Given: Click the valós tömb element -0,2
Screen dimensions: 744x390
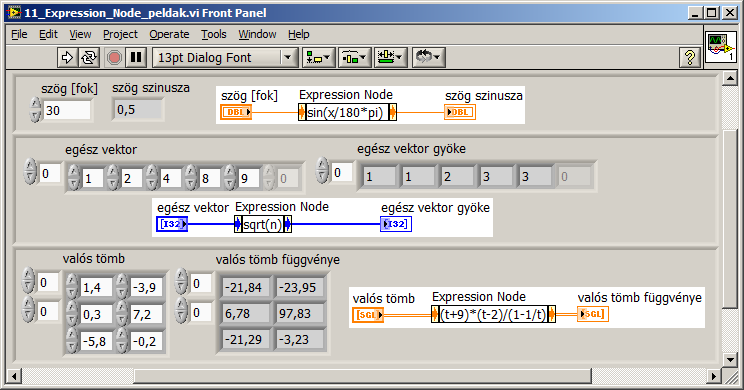Looking at the screenshot, I should (147, 341).
